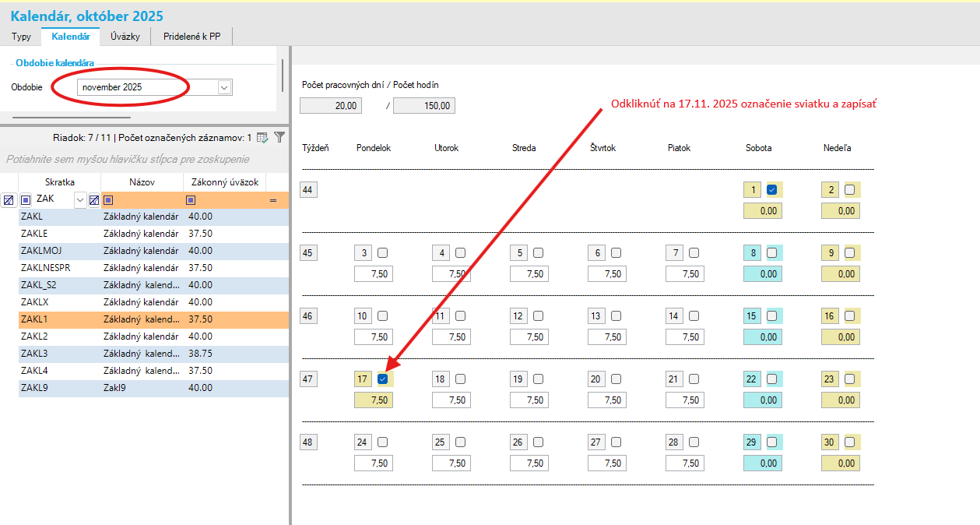Click the crossed filter icon at the filter row start
The height and width of the screenshot is (525, 980).
(x=9, y=199)
